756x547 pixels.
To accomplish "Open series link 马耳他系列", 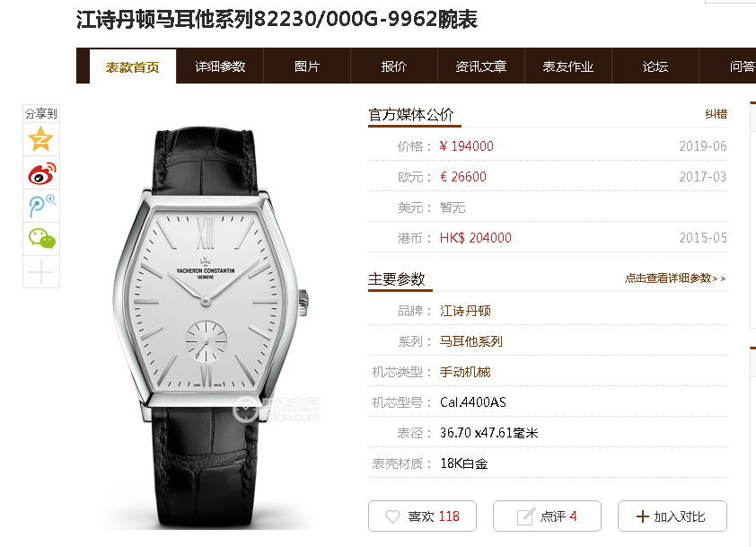I will coord(471,341).
